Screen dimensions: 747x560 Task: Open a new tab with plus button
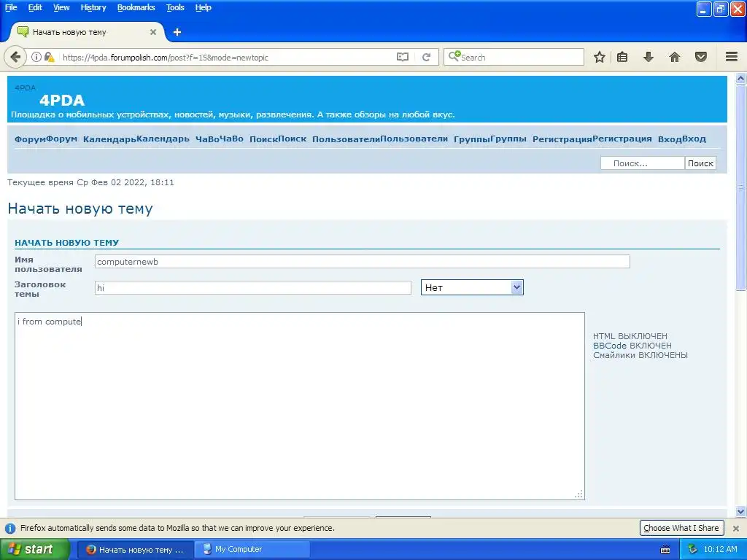[177, 32]
